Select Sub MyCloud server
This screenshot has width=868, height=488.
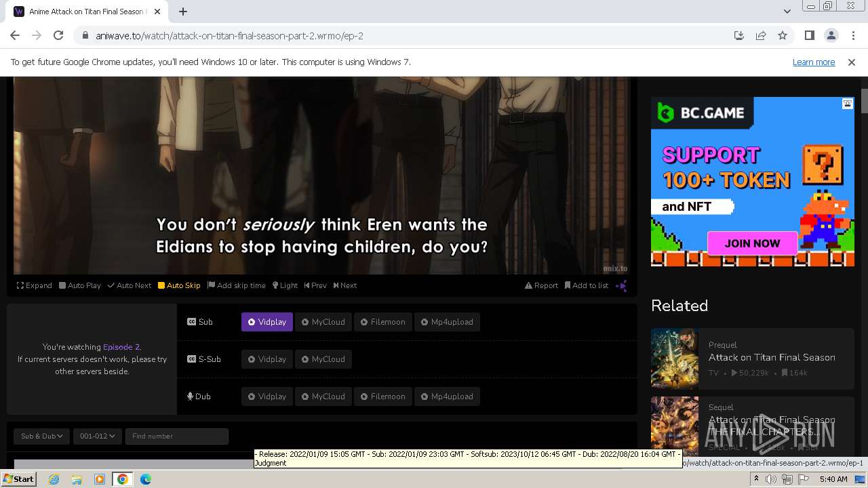click(x=323, y=322)
